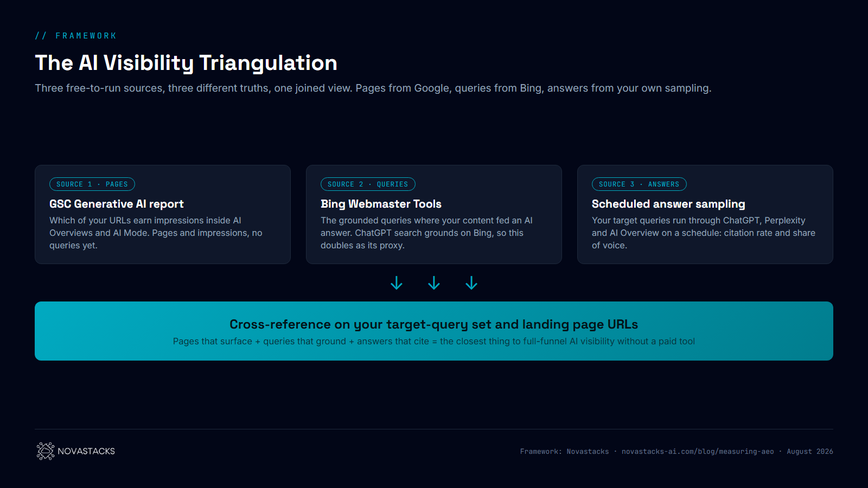Click the 'August 2026' date text
The image size is (868, 488).
(x=810, y=451)
